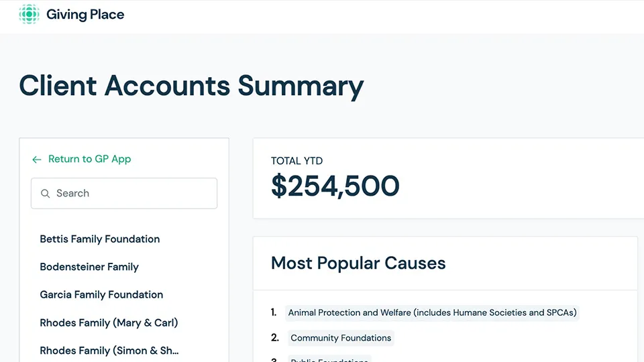Click the Most Popular Causes heading
The image size is (644, 362).
pyautogui.click(x=358, y=263)
